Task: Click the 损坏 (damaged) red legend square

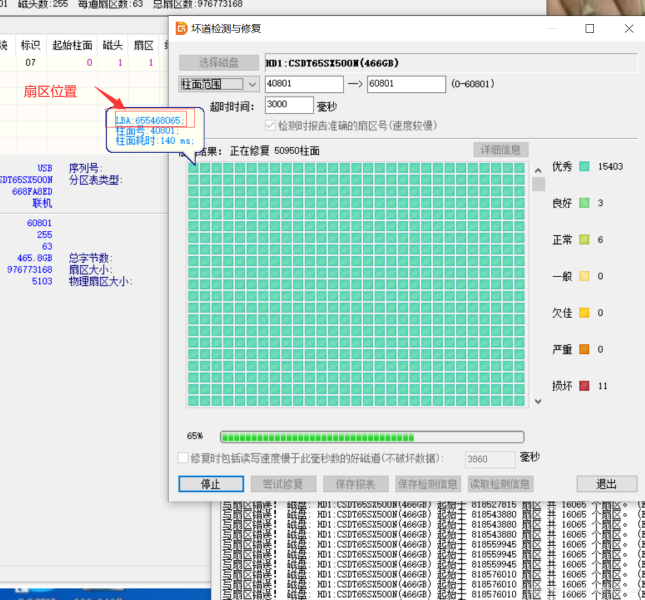Action: pyautogui.click(x=584, y=386)
